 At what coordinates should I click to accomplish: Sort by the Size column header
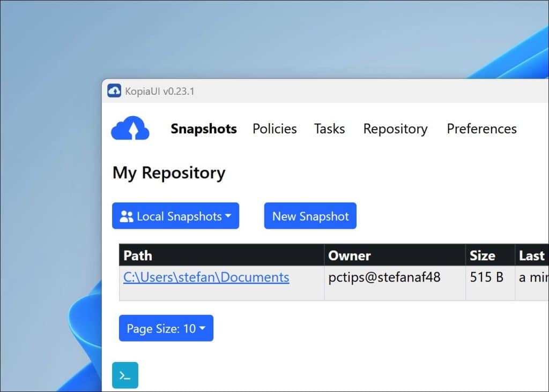click(x=490, y=255)
